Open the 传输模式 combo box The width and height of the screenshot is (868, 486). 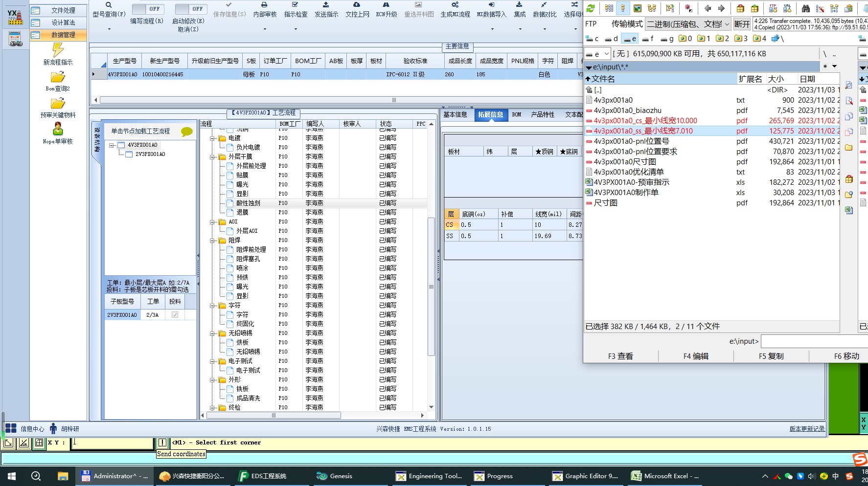click(x=688, y=24)
